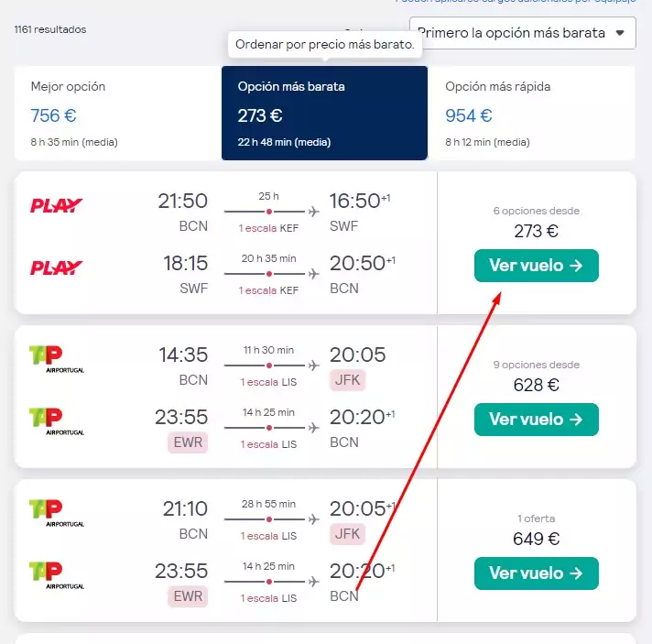The height and width of the screenshot is (644, 652).
Task: Open the sort dropdown 'Primero la opción más barata'
Action: 523,33
